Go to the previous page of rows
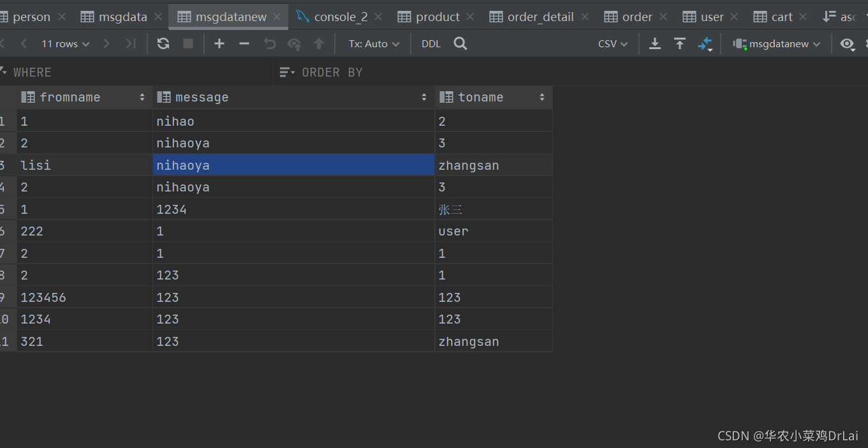The height and width of the screenshot is (448, 868). (24, 43)
